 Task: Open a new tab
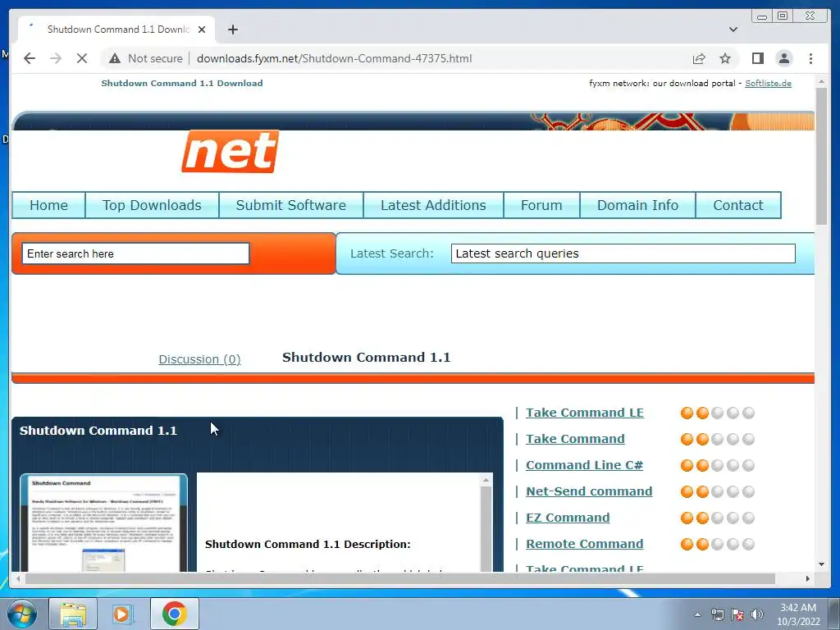[232, 30]
